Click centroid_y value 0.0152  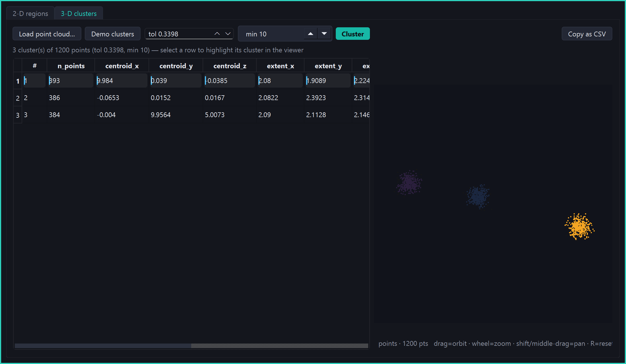(176, 98)
